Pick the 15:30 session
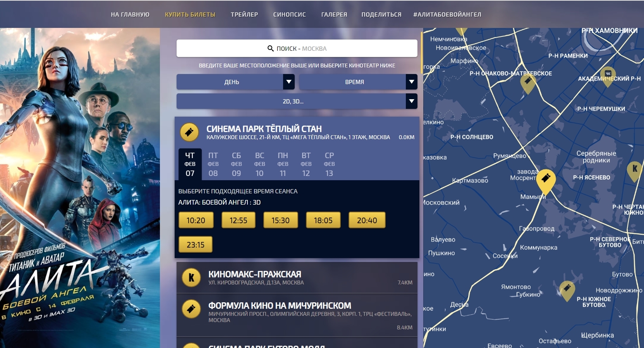The height and width of the screenshot is (348, 644). 281,220
